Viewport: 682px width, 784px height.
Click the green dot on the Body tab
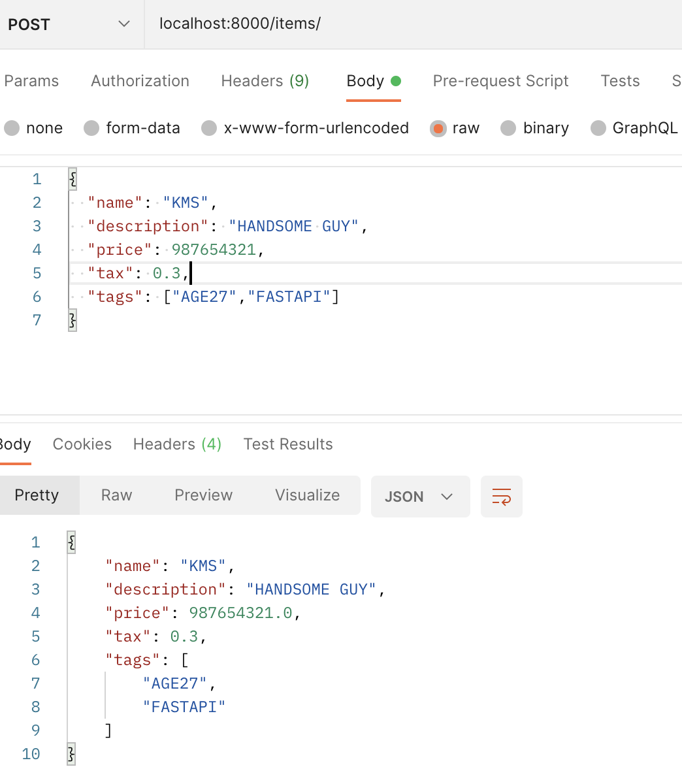pyautogui.click(x=397, y=80)
